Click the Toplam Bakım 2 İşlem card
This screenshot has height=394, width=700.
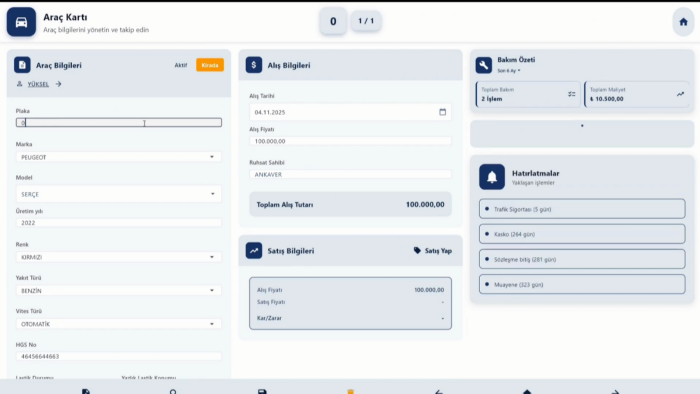pos(528,94)
